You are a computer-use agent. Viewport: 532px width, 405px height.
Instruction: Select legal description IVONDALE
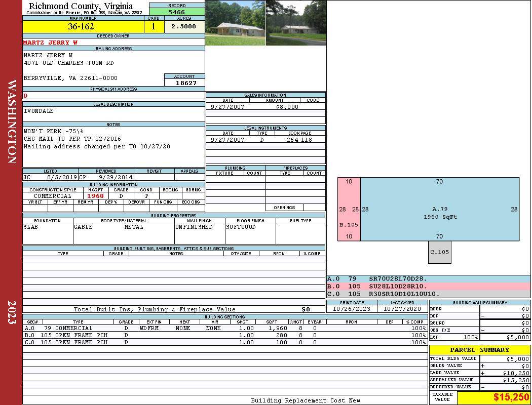click(39, 111)
